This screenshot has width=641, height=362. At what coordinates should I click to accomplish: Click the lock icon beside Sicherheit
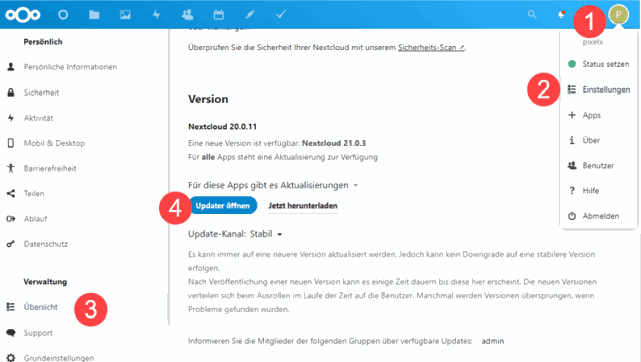pyautogui.click(x=11, y=92)
